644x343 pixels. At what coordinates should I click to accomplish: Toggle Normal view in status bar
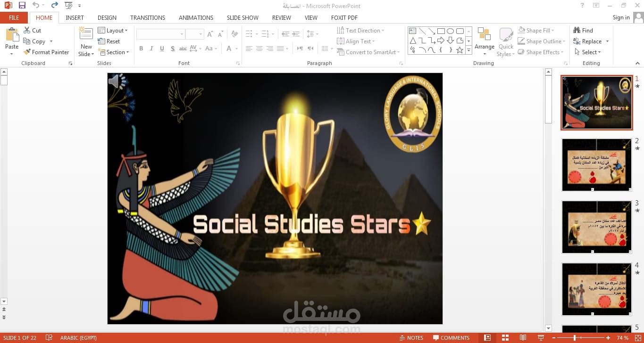tap(487, 338)
